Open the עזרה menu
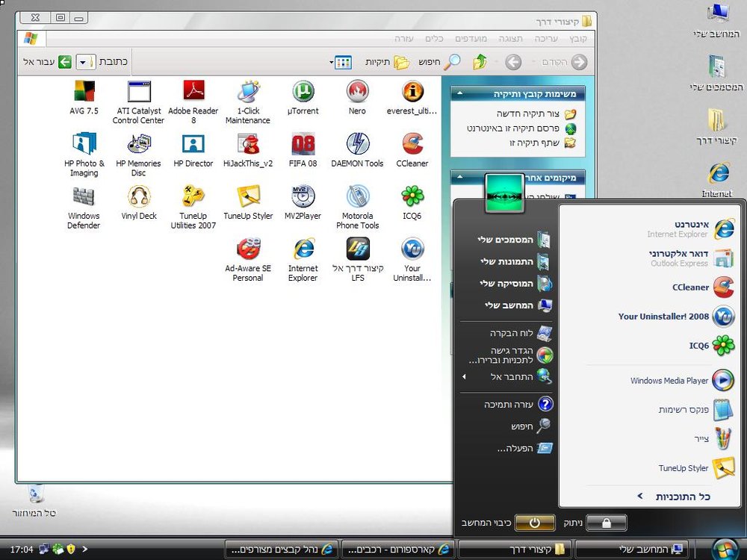 [x=404, y=39]
